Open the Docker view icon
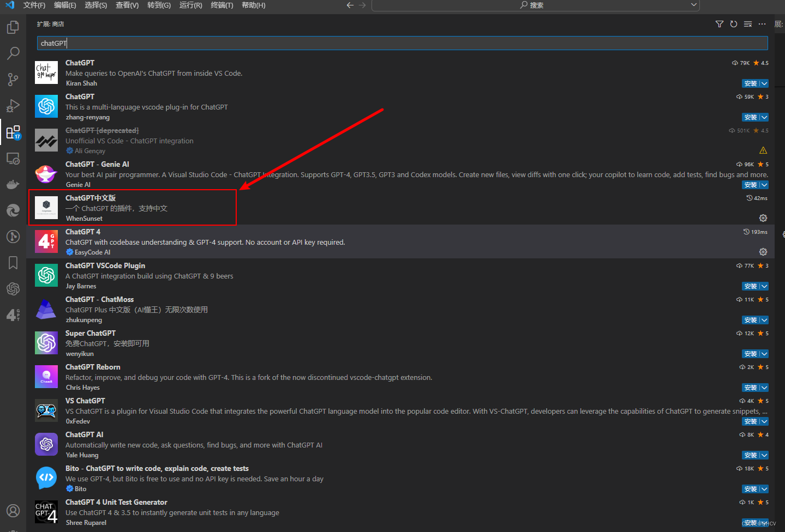 (x=13, y=184)
